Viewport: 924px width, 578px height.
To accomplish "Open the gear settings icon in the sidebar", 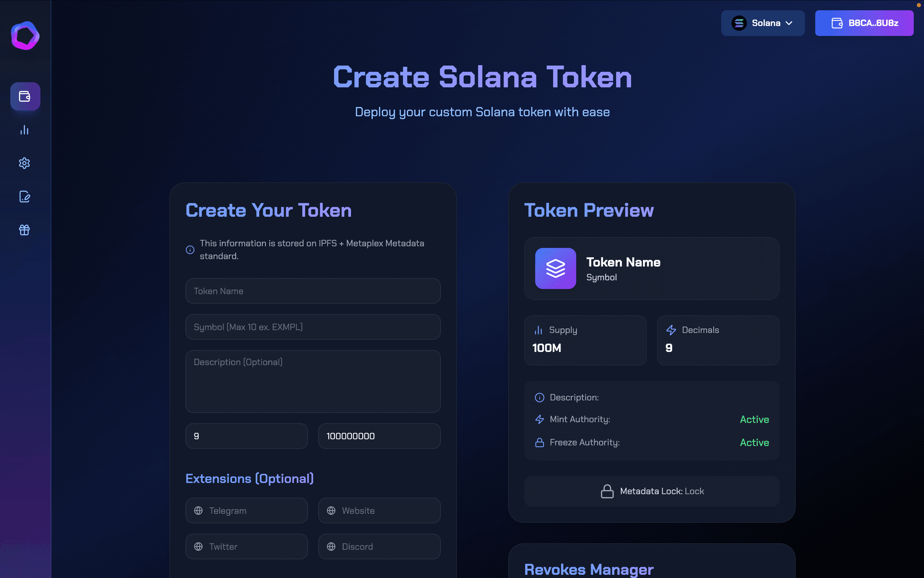I will 24,163.
